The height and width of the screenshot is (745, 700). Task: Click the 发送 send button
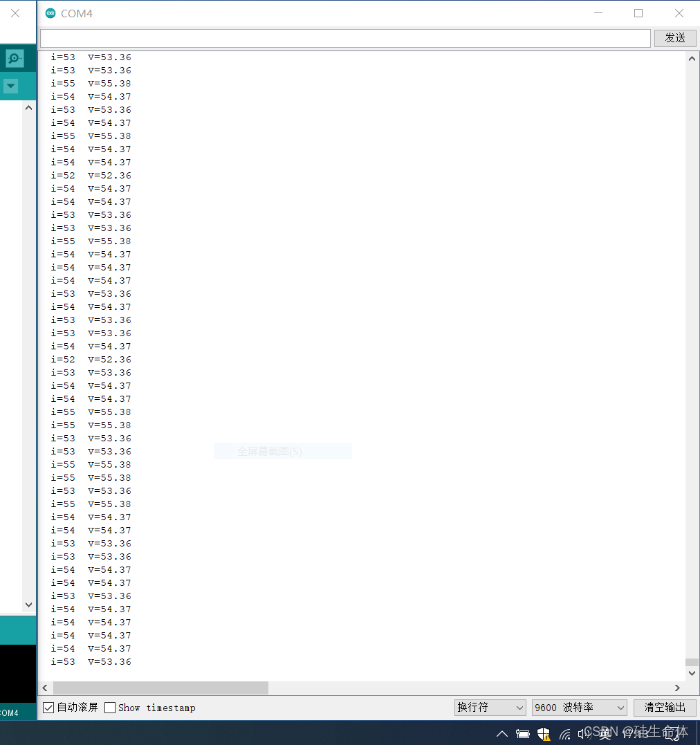tap(675, 38)
